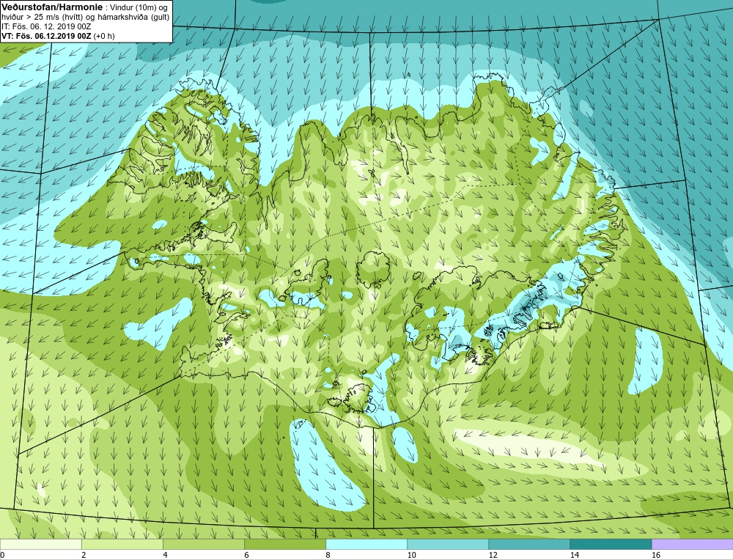
Task: Click the "Veðurstofan/Harmonie" title text
Action: point(51,7)
